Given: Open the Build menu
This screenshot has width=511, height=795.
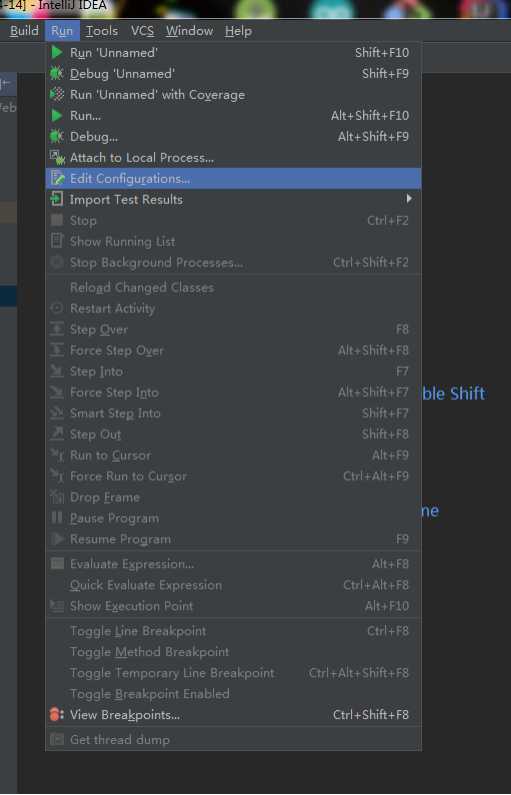Looking at the screenshot, I should point(24,31).
